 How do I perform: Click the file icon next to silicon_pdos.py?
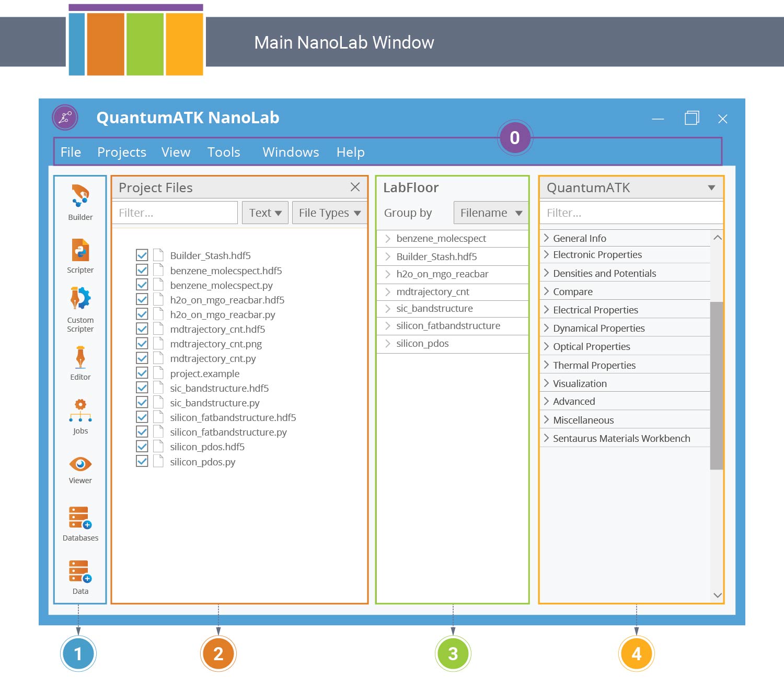click(x=158, y=461)
